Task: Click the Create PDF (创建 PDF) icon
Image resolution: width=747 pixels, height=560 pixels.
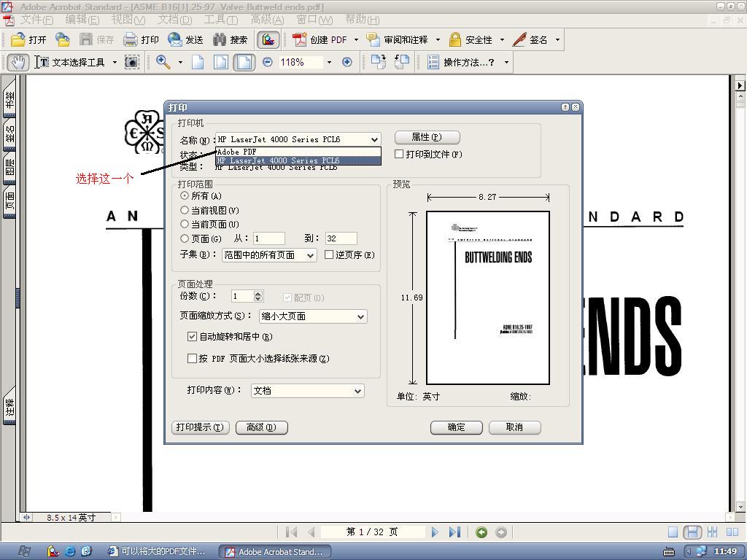Action: click(300, 39)
